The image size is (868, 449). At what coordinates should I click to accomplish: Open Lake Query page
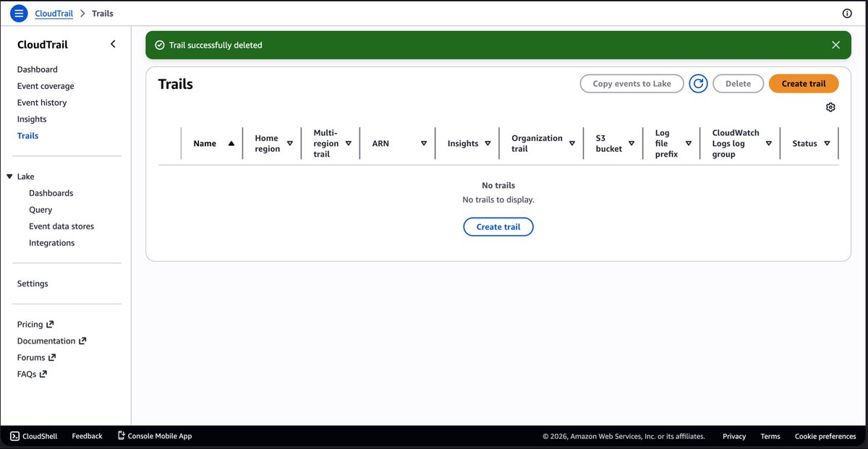click(41, 210)
